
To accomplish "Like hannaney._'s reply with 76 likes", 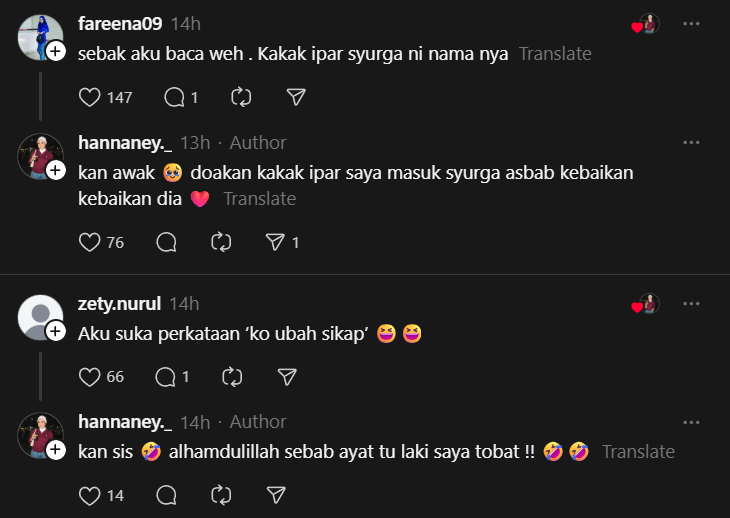I will [91, 242].
